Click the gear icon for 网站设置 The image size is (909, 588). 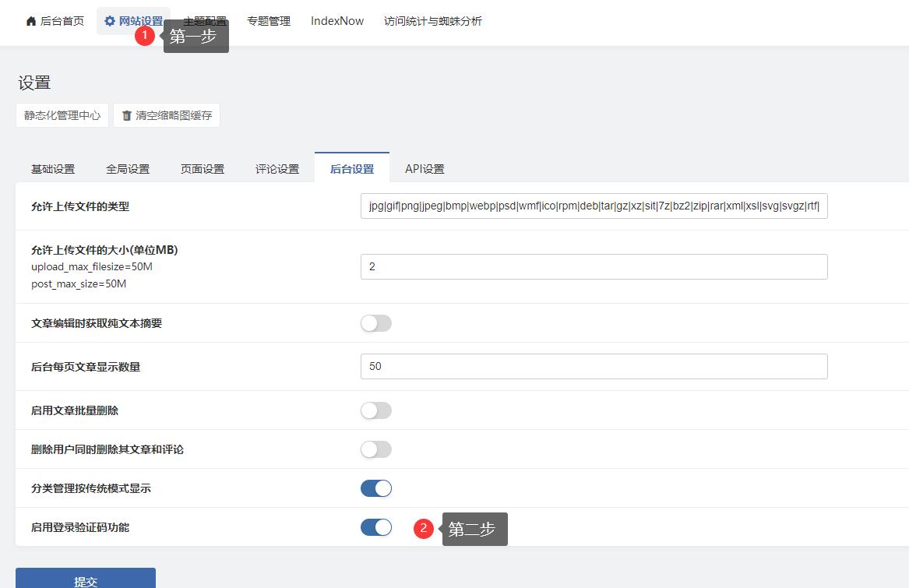(x=110, y=21)
